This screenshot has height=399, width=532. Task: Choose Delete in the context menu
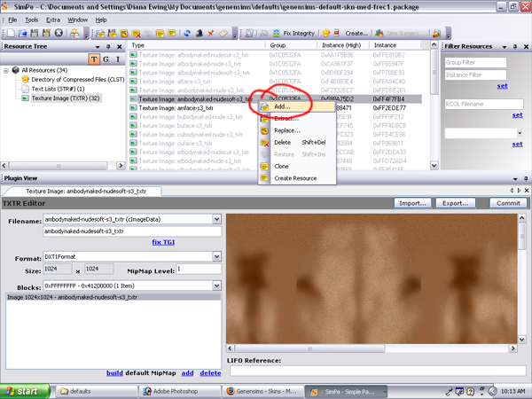pyautogui.click(x=297, y=143)
